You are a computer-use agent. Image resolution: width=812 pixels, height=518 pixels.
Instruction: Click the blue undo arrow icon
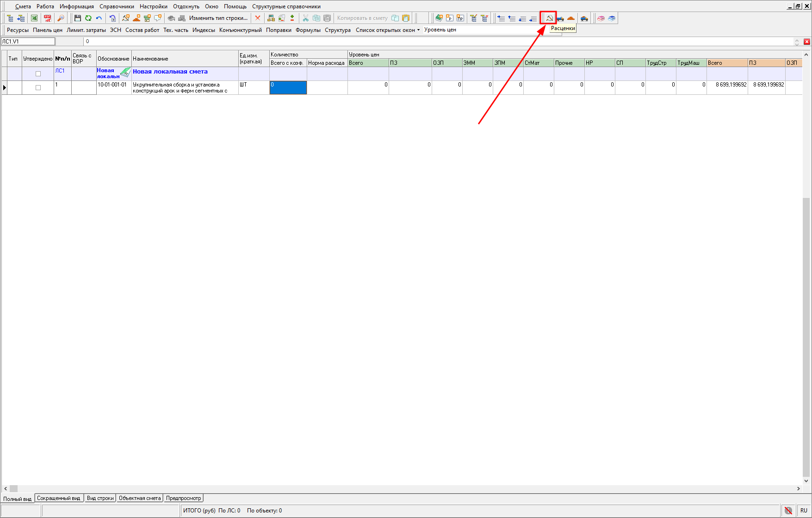[99, 18]
